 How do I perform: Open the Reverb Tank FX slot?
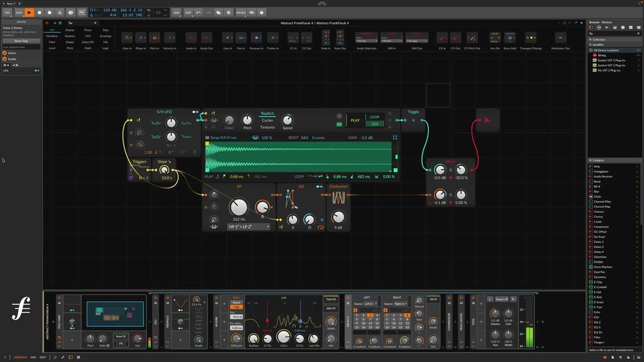(331, 299)
